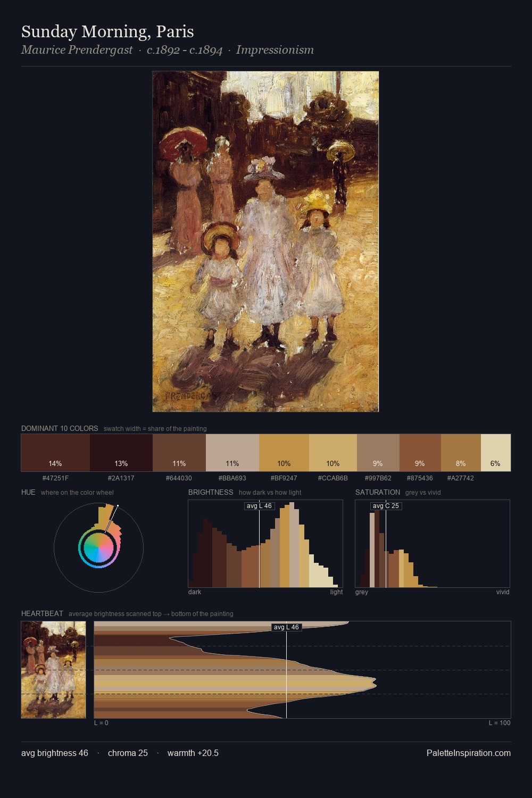Image resolution: width=532 pixels, height=798 pixels.
Task: Click the avg L 46 label in Brightness chart
Action: (x=259, y=506)
